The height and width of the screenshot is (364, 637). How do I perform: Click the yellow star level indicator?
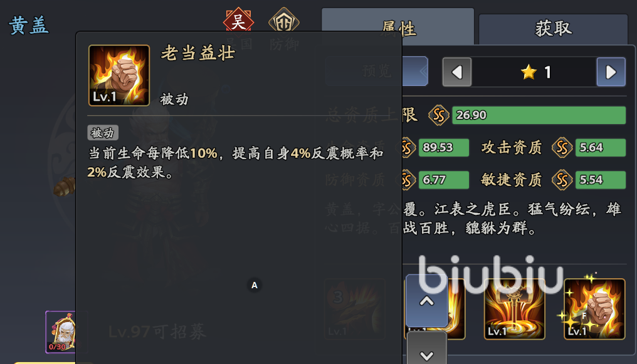pos(536,72)
